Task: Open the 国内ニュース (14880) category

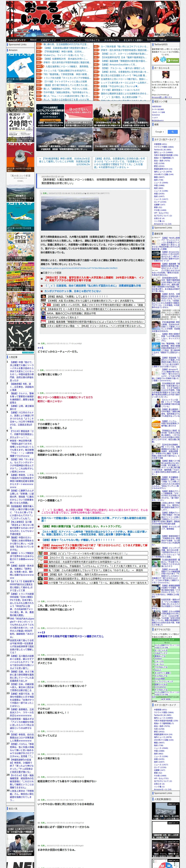Action: coord(163,152)
